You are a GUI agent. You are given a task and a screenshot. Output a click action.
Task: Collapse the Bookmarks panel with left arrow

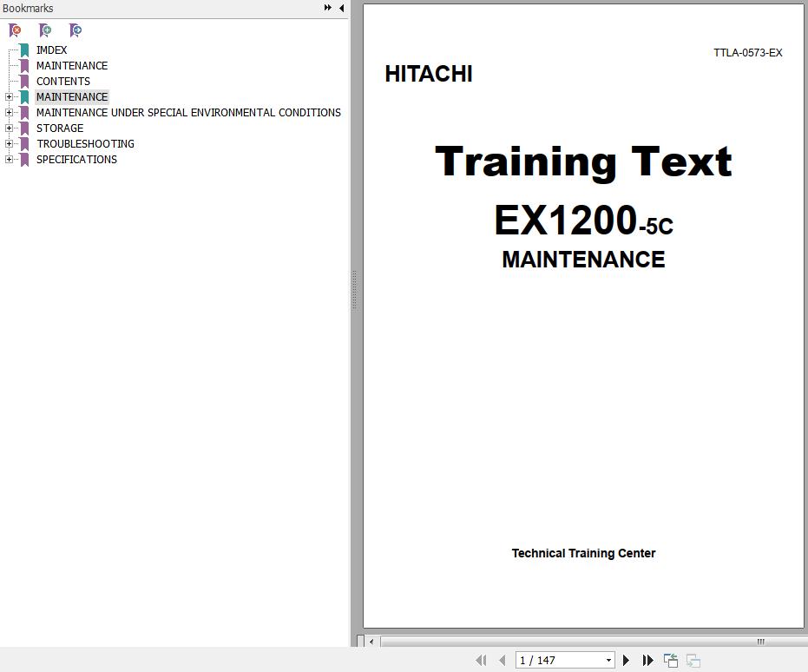point(342,8)
